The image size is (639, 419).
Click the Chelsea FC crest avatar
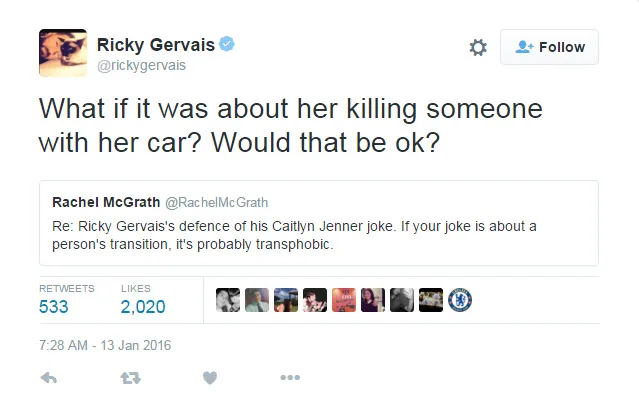coord(460,300)
